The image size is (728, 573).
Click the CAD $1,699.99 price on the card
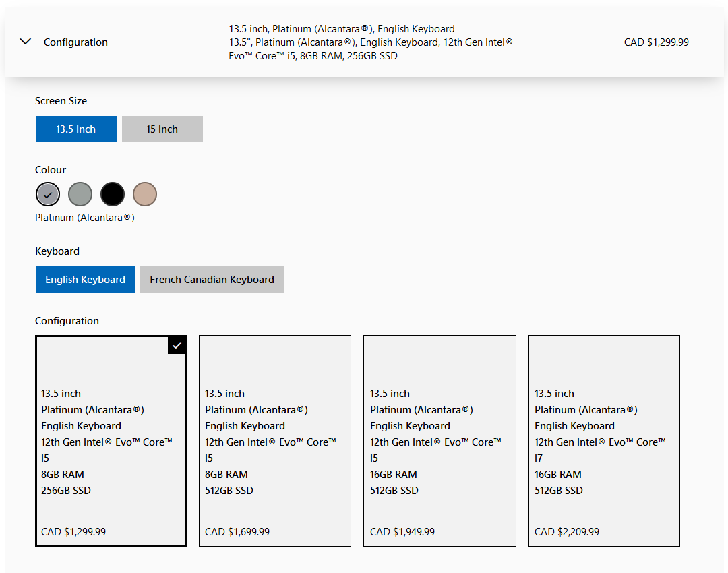(x=237, y=532)
